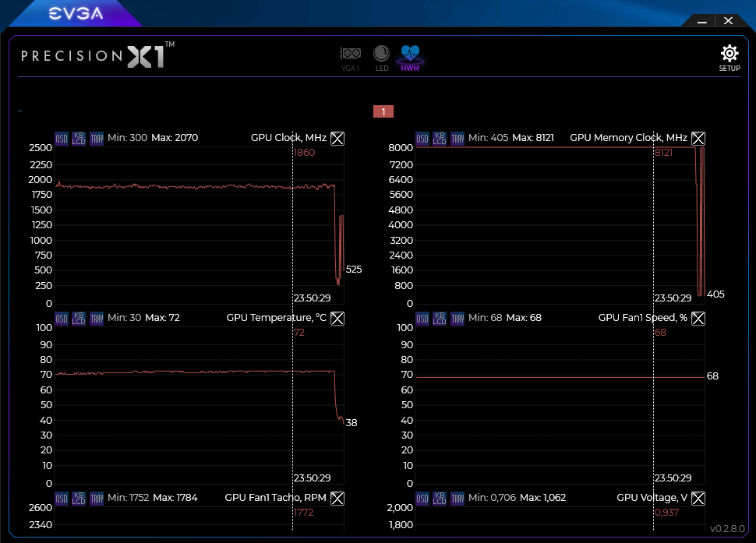Open the SETUP gear settings
This screenshot has height=543, width=756.
click(x=730, y=58)
